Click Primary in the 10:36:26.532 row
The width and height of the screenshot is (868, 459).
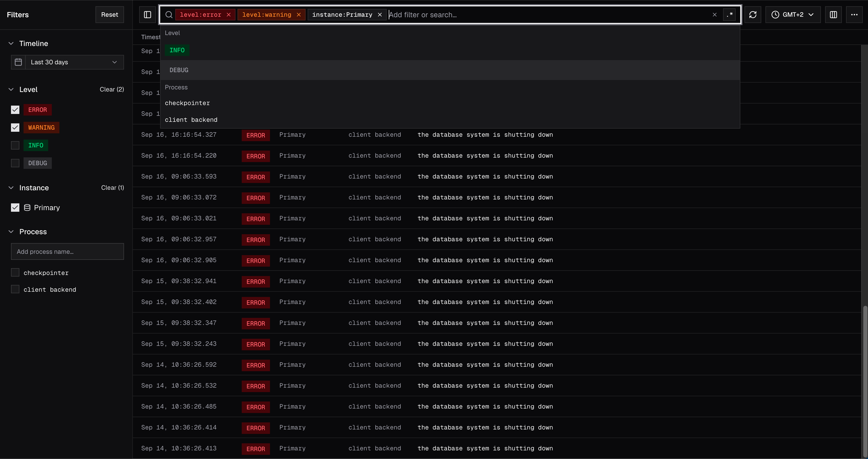292,386
